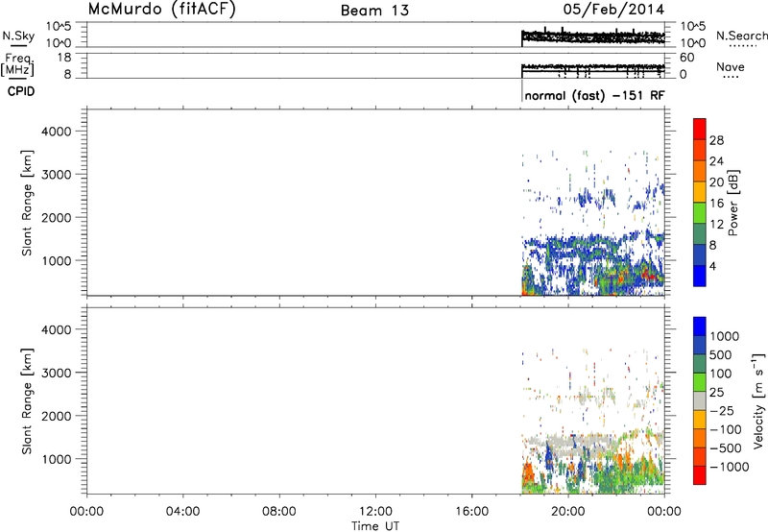
Task: Click the 60 tick on Nave axis
Action: 686,58
